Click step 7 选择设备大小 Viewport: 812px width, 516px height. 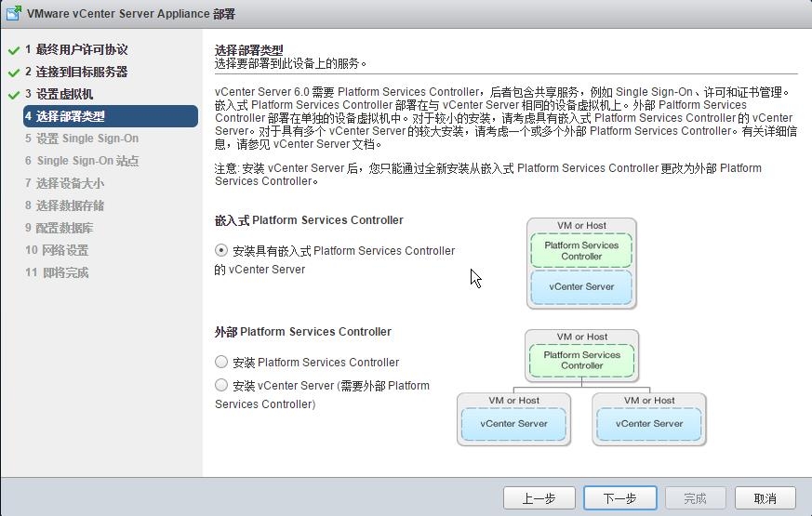[x=64, y=183]
